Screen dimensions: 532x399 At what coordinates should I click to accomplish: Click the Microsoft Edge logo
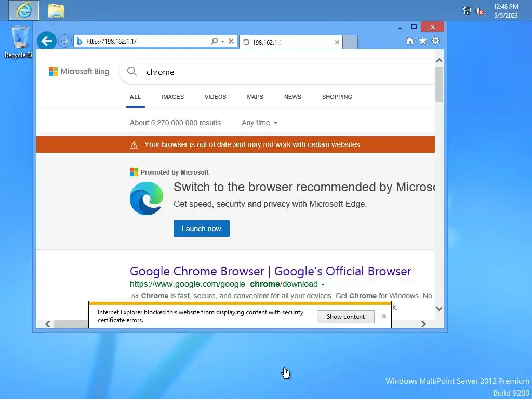coord(147,198)
